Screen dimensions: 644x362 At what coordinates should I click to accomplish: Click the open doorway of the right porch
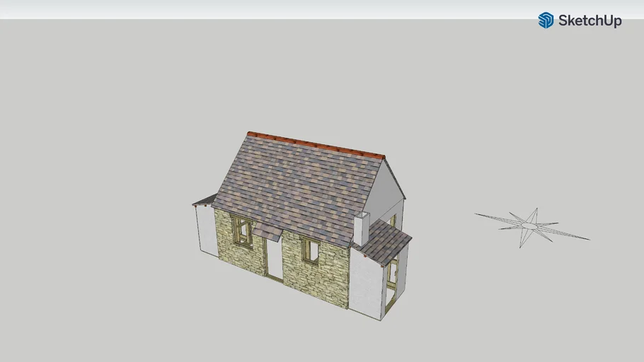(391, 284)
